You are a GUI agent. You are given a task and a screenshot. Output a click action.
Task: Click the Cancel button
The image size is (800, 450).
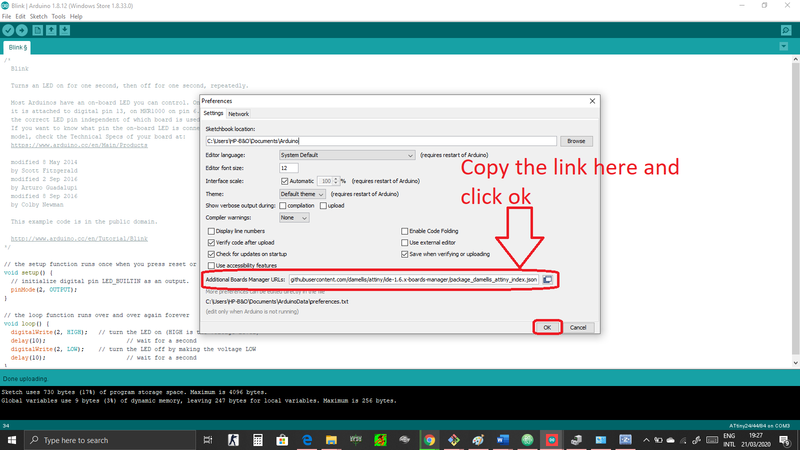tap(578, 328)
